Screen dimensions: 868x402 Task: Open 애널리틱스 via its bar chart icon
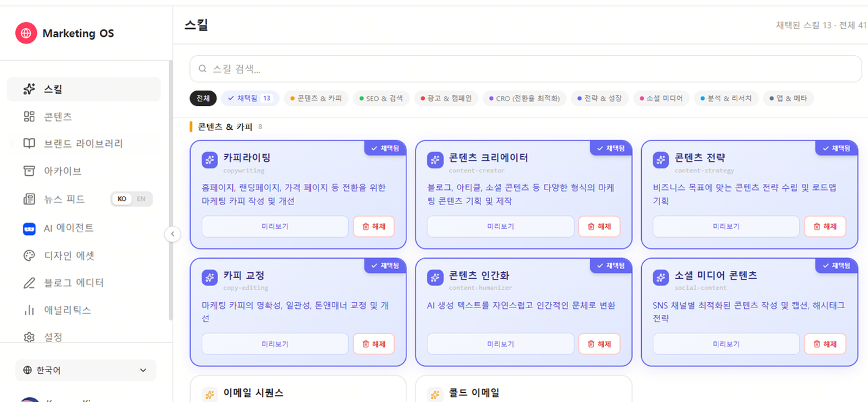coord(29,310)
